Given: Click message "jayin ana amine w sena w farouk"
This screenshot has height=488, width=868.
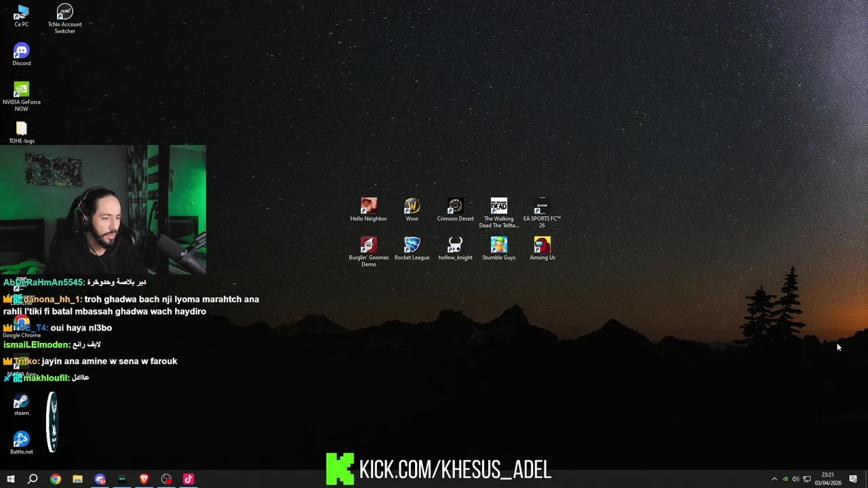Looking at the screenshot, I should pos(109,361).
